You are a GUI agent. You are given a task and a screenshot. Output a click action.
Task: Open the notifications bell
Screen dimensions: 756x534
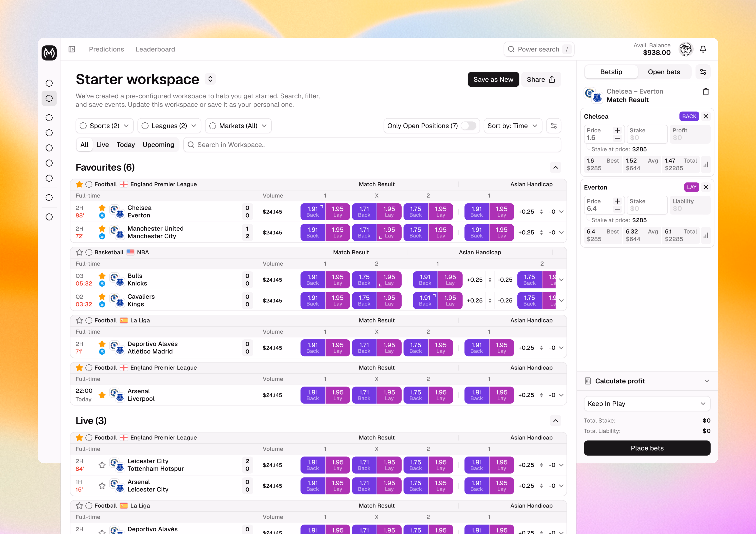point(703,49)
